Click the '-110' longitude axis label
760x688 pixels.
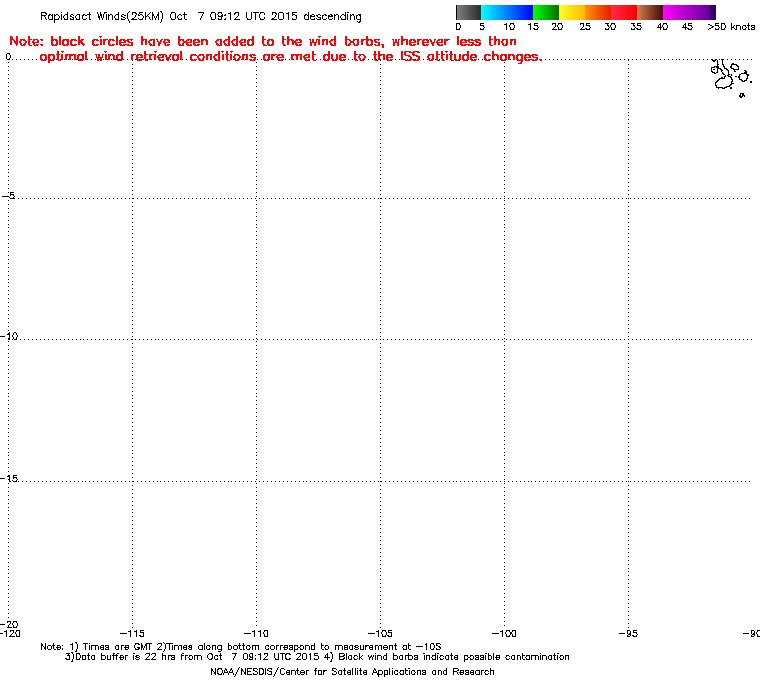[256, 634]
